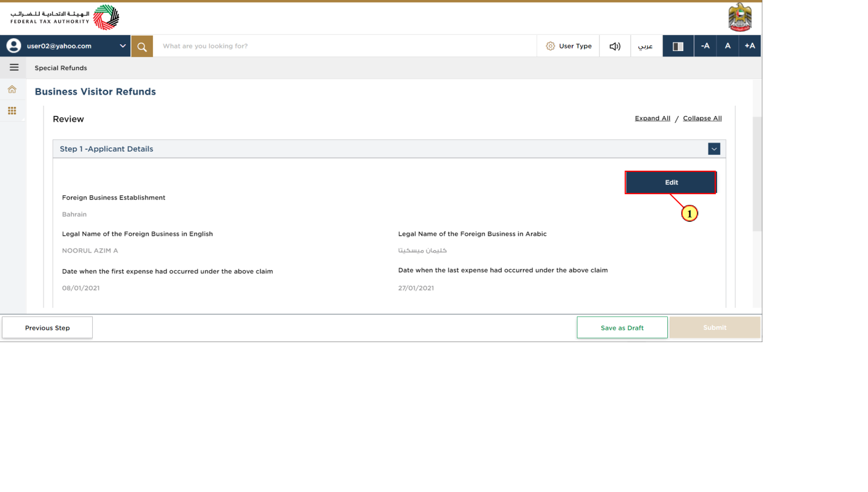
Task: Collapse Step 1 Applicant Details chevron
Action: [713, 149]
